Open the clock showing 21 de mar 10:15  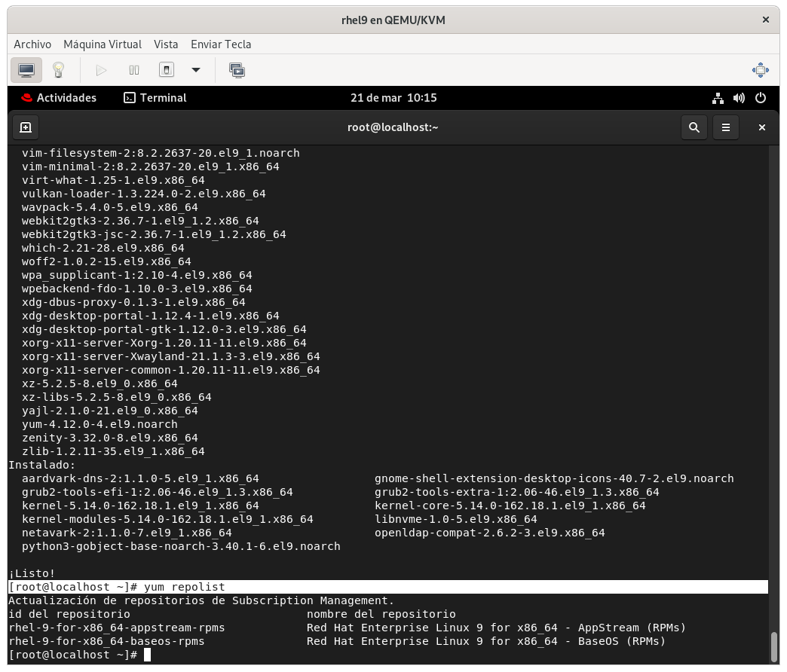click(393, 98)
